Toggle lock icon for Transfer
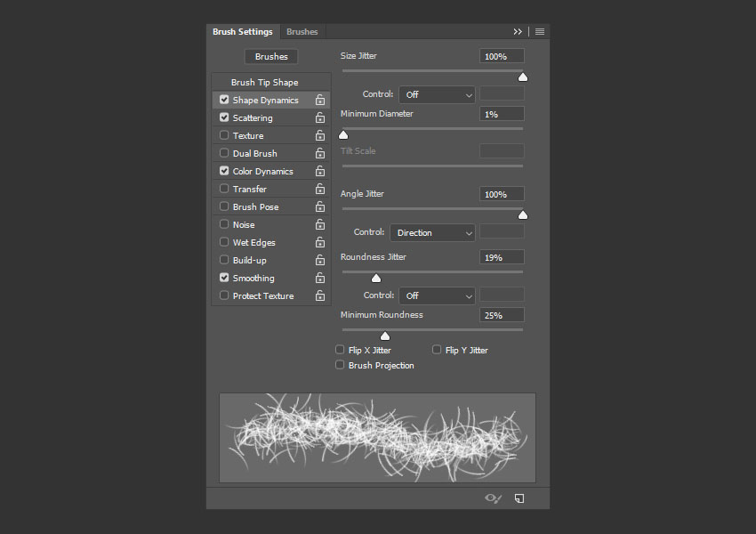This screenshot has width=756, height=534. pyautogui.click(x=320, y=189)
